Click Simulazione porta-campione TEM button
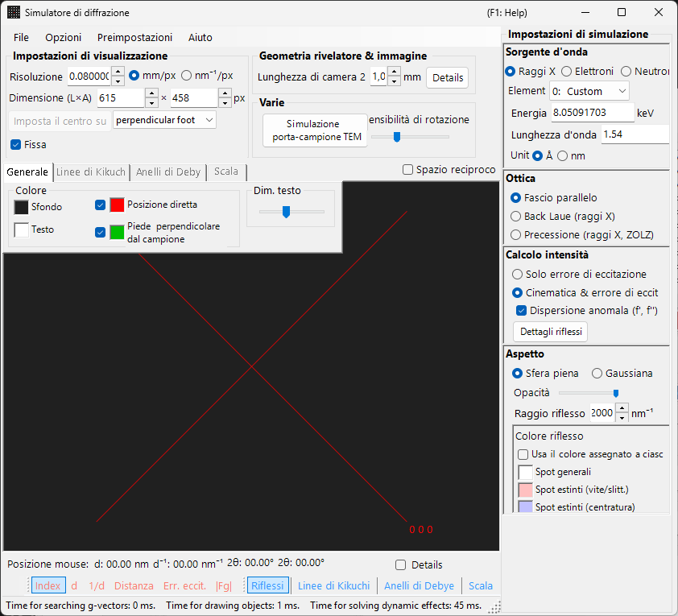The height and width of the screenshot is (616, 678). (x=315, y=130)
